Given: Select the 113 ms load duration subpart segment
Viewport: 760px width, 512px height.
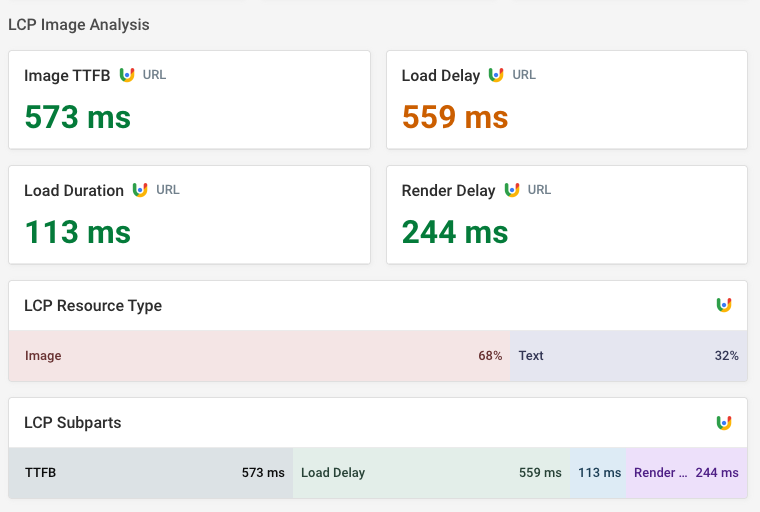Looking at the screenshot, I should tap(598, 473).
